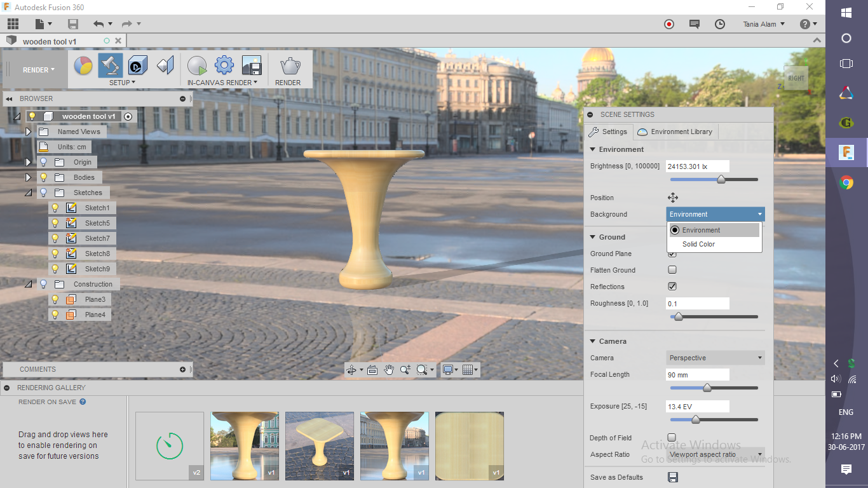Open the Display Settings monitor icon
The image size is (868, 488).
451,370
